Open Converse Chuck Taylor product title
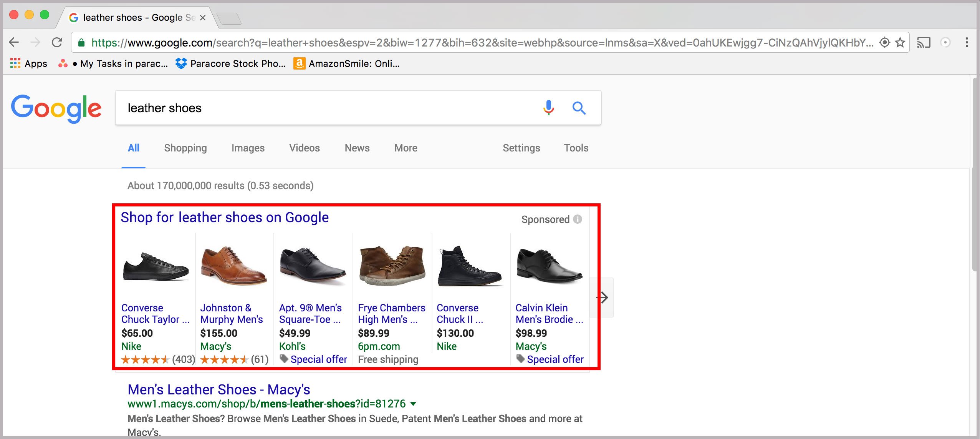 pyautogui.click(x=156, y=314)
